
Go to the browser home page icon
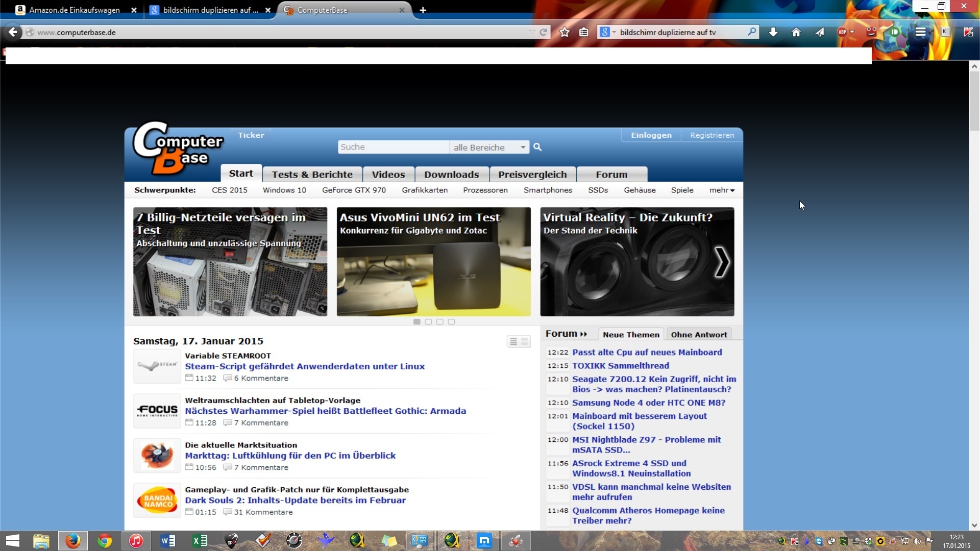(x=796, y=32)
